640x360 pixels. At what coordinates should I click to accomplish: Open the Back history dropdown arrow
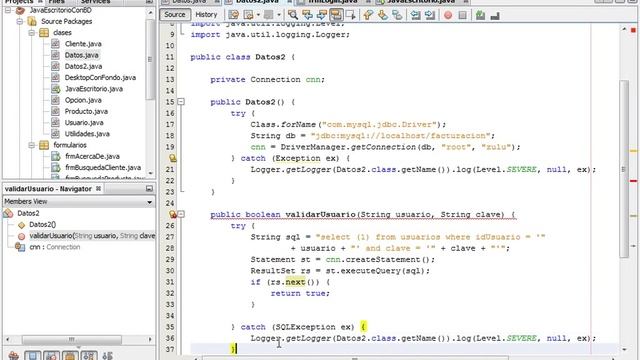pos(258,15)
